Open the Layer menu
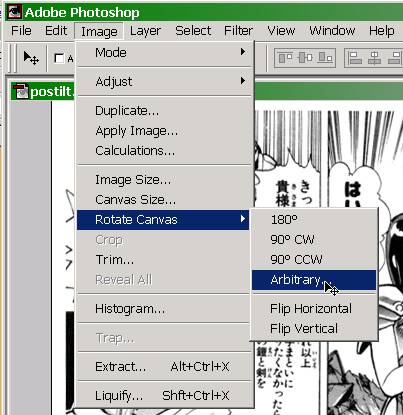This screenshot has width=403, height=415. 145,31
